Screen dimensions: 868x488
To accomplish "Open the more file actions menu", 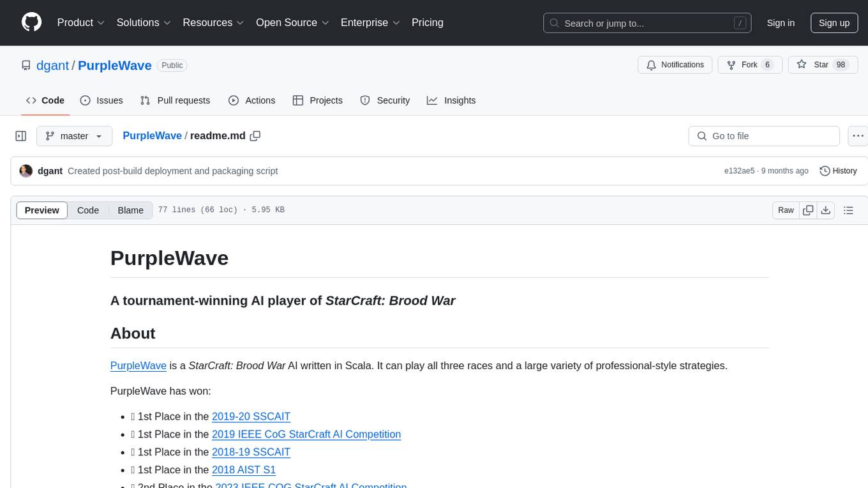I will [x=858, y=136].
